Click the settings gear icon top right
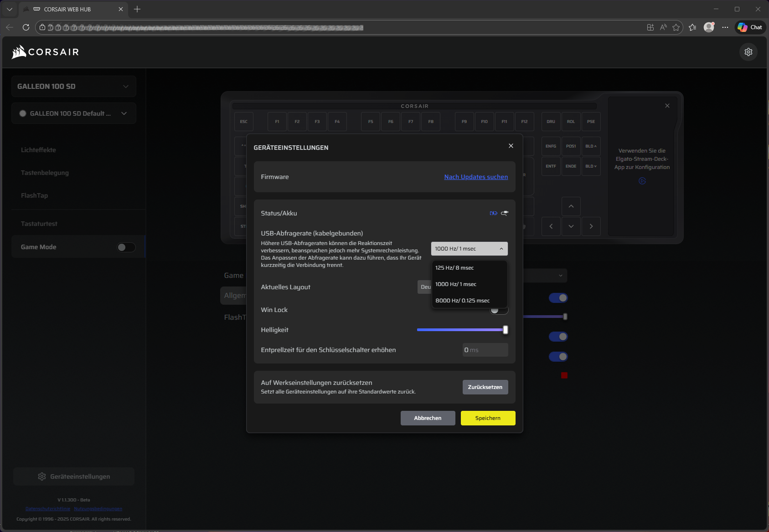Image resolution: width=769 pixels, height=532 pixels. pyautogui.click(x=748, y=52)
